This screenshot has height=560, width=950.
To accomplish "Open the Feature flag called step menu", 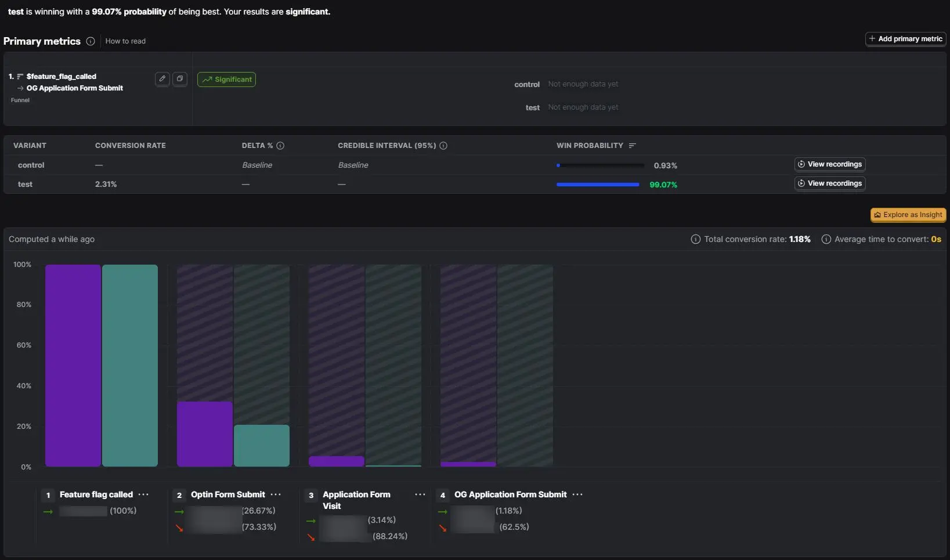I will click(x=143, y=494).
